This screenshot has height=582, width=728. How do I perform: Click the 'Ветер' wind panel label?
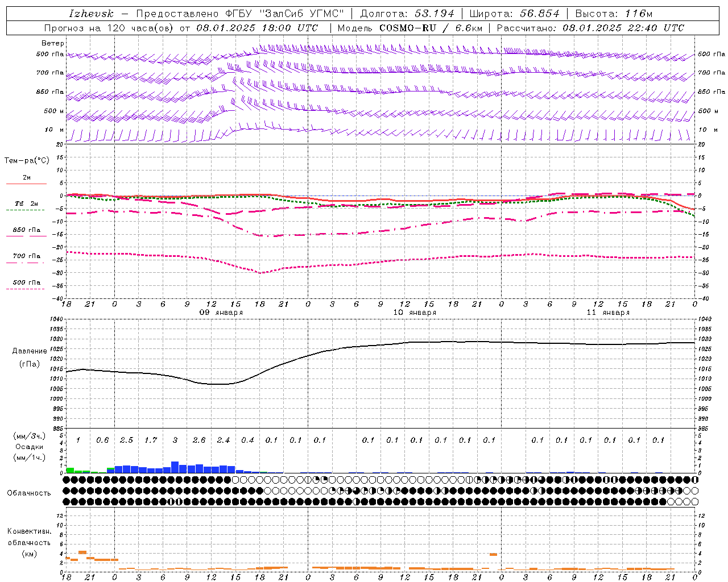pyautogui.click(x=53, y=43)
